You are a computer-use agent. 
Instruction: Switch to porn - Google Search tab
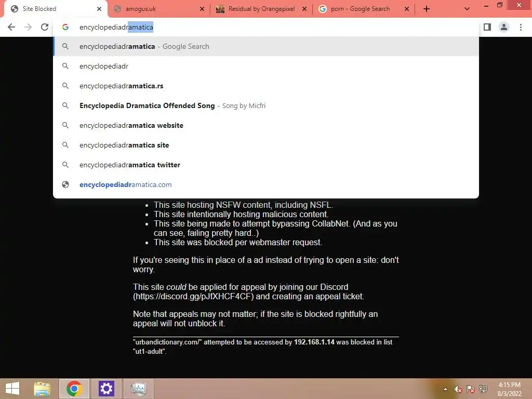click(x=363, y=9)
